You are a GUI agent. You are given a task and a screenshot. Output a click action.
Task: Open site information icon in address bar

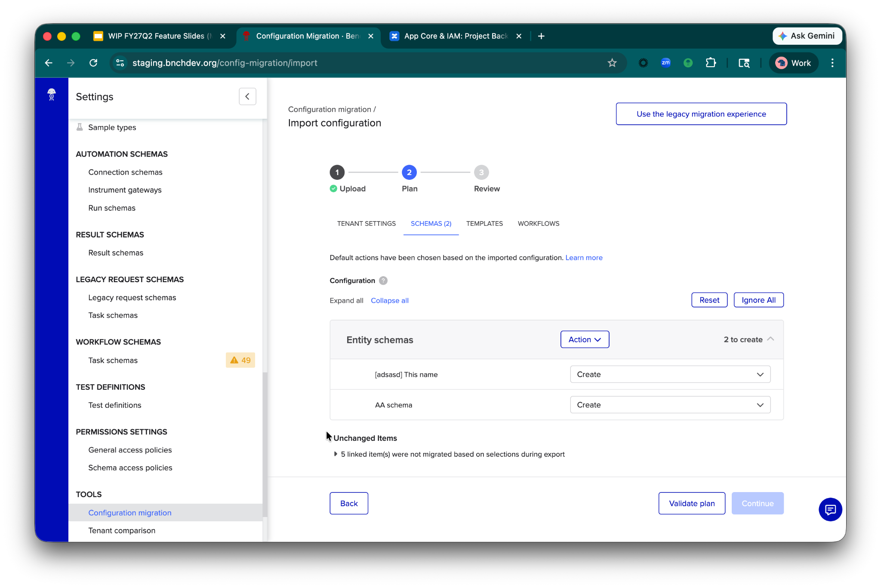click(x=120, y=63)
